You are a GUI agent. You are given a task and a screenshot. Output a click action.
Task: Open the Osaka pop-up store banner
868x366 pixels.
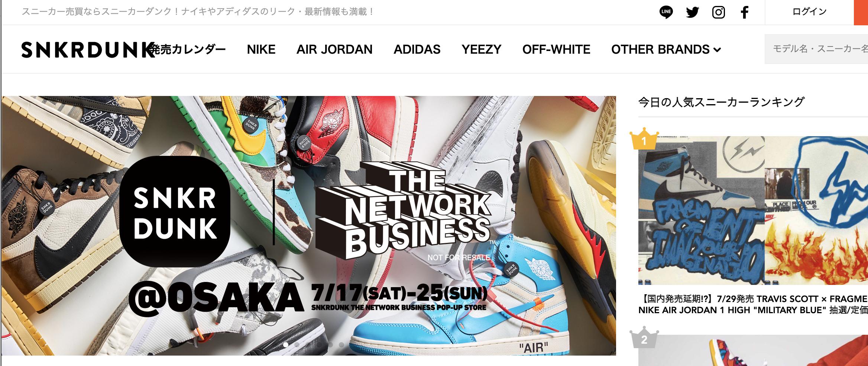[x=308, y=225]
